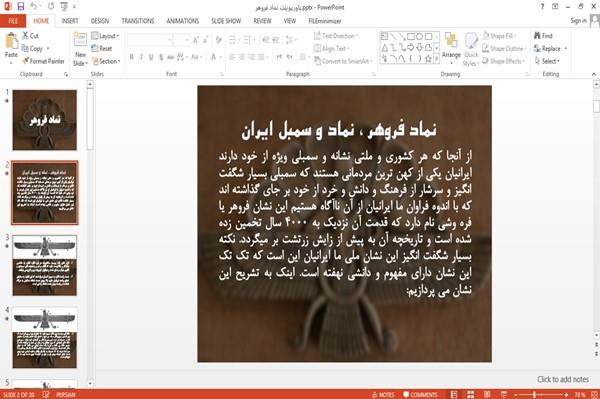Open Reading View from status bar
Image resolution: width=600 pixels, height=399 pixels.
coord(487,394)
